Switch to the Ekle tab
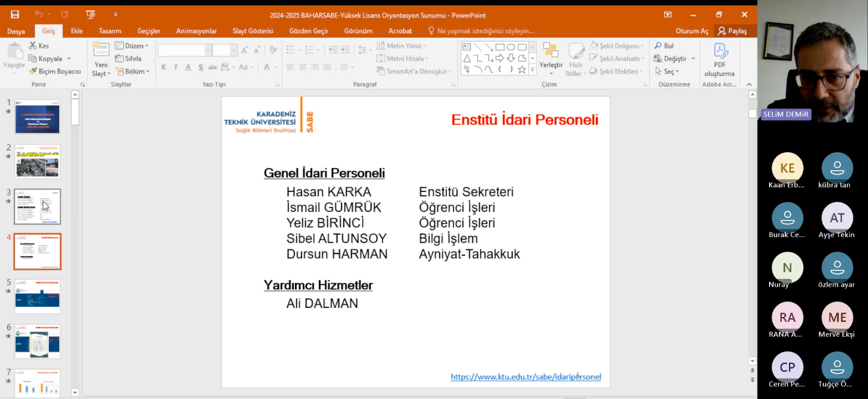 click(77, 31)
